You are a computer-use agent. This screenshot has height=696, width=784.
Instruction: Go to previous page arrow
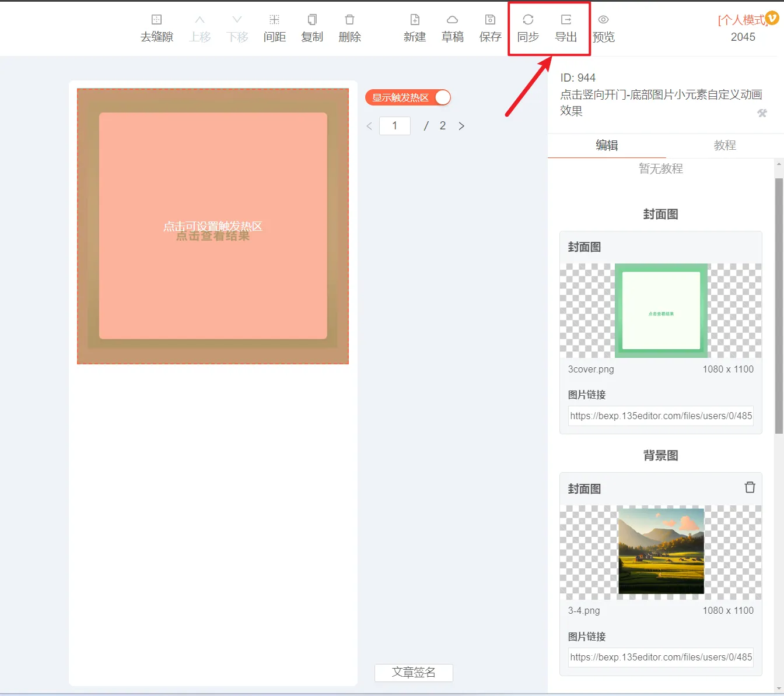point(369,126)
